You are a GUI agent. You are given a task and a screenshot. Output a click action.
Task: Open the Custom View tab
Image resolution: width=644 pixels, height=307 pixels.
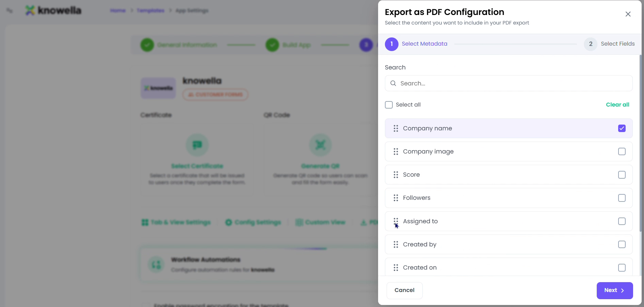pos(320,222)
